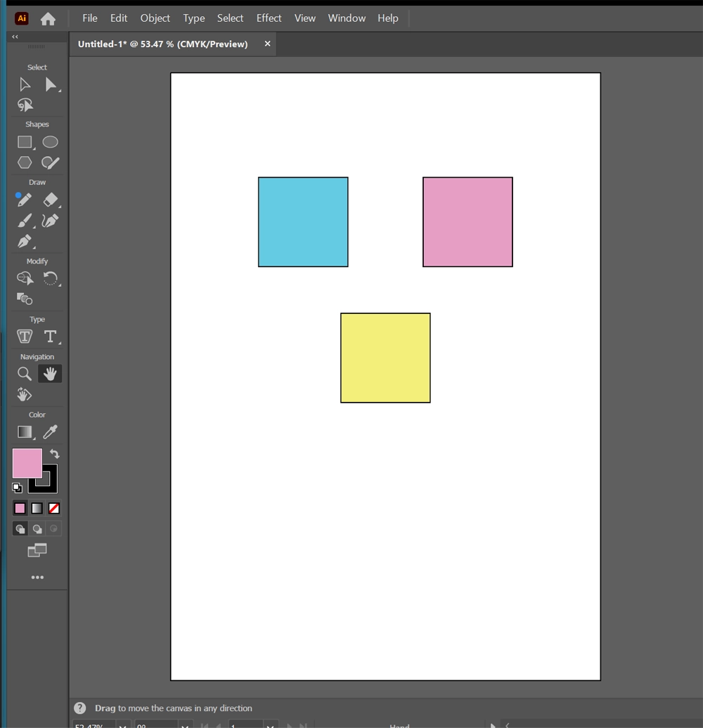The width and height of the screenshot is (703, 728).
Task: Select the Direct Selection tool
Action: click(51, 85)
